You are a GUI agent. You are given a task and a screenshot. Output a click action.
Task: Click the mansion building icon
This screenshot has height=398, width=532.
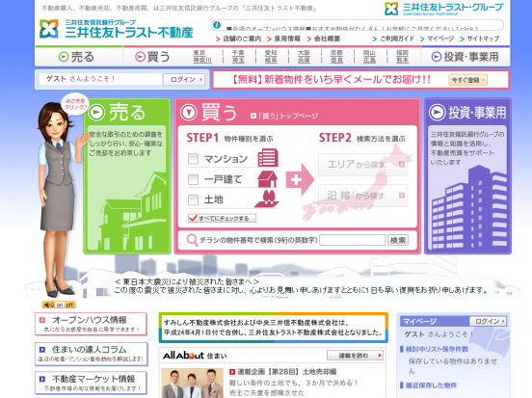tap(268, 158)
